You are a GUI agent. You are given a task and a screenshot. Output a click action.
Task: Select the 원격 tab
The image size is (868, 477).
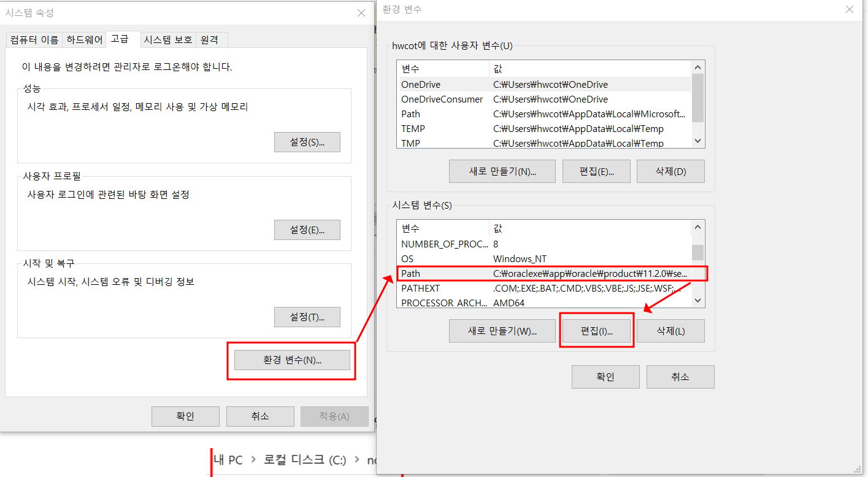point(210,39)
